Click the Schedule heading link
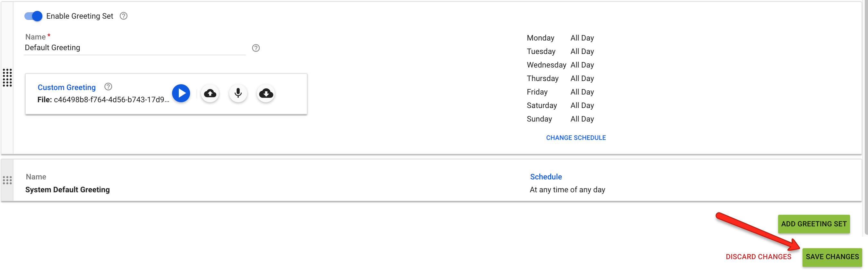868x272 pixels. point(546,177)
